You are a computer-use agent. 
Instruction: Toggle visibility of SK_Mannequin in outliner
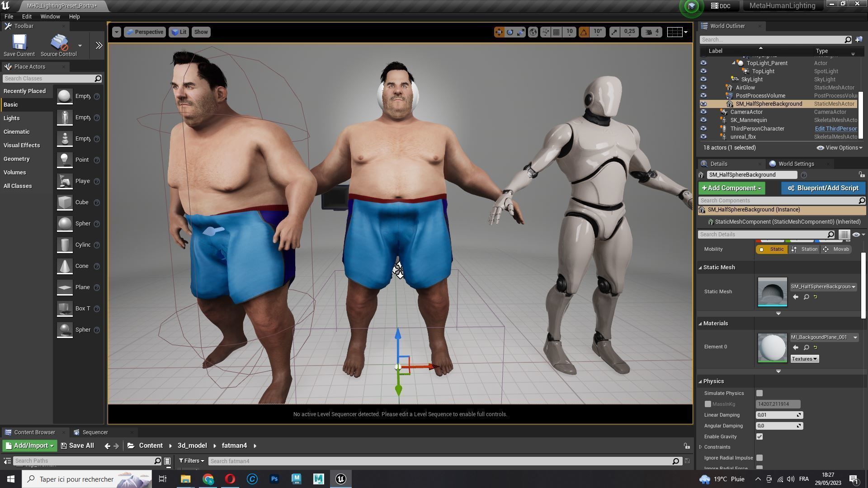pos(703,120)
